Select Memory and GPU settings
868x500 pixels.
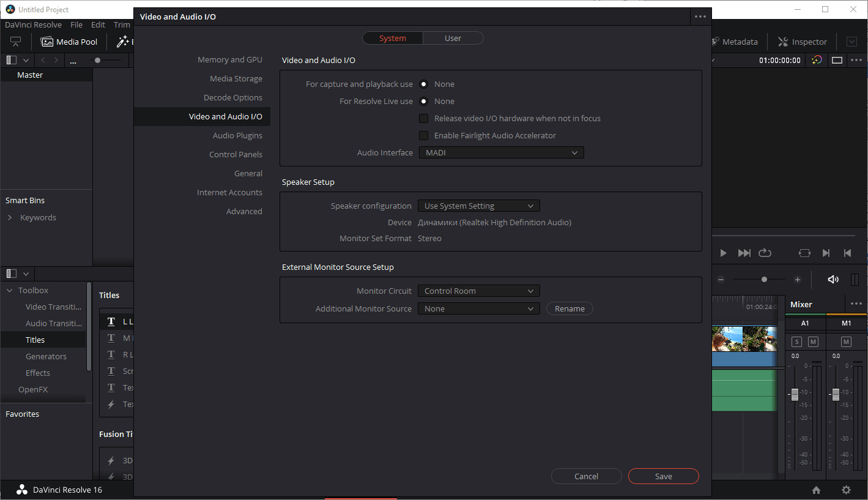point(230,59)
